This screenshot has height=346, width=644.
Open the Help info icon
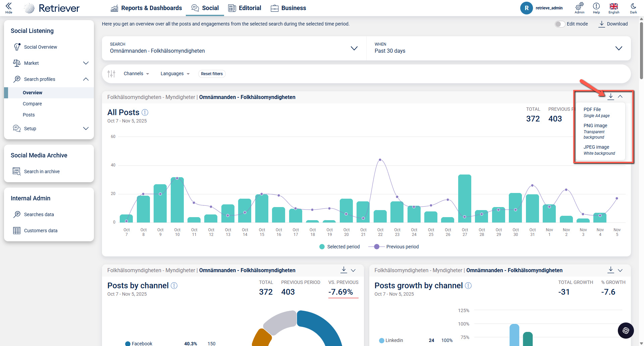pyautogui.click(x=596, y=6)
